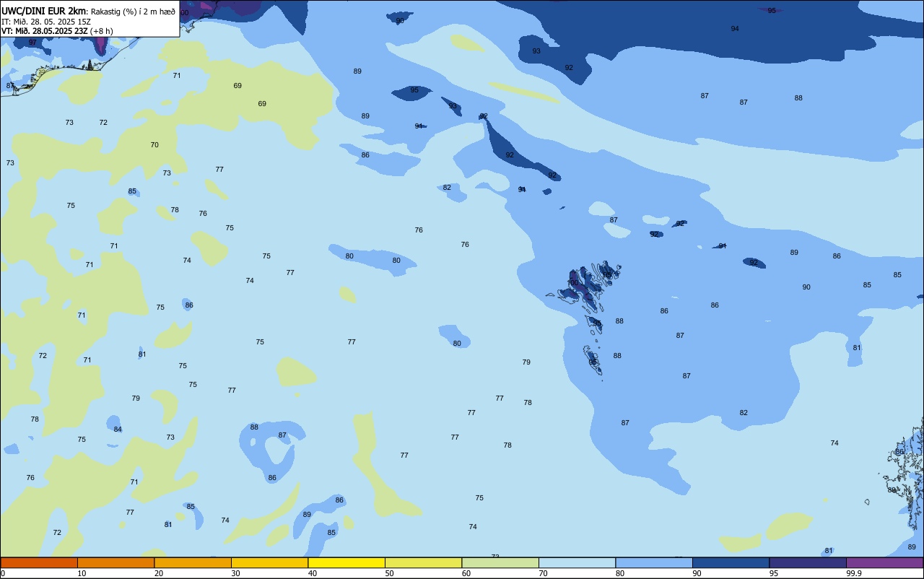Click the pale blue 70–80 legend swatch
The height and width of the screenshot is (579, 924).
point(577,562)
